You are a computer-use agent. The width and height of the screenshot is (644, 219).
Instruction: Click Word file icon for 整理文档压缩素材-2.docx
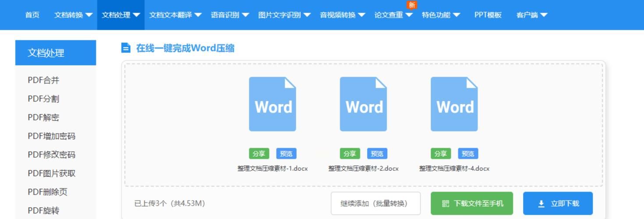click(363, 104)
